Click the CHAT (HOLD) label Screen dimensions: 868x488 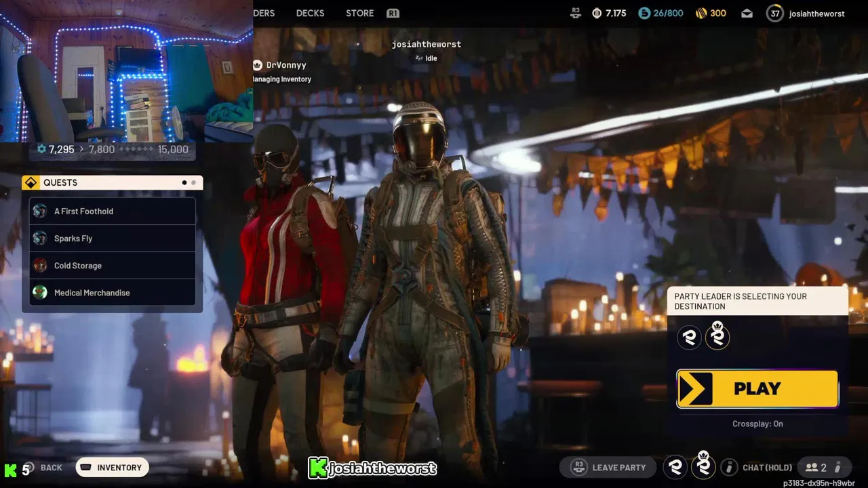click(767, 468)
